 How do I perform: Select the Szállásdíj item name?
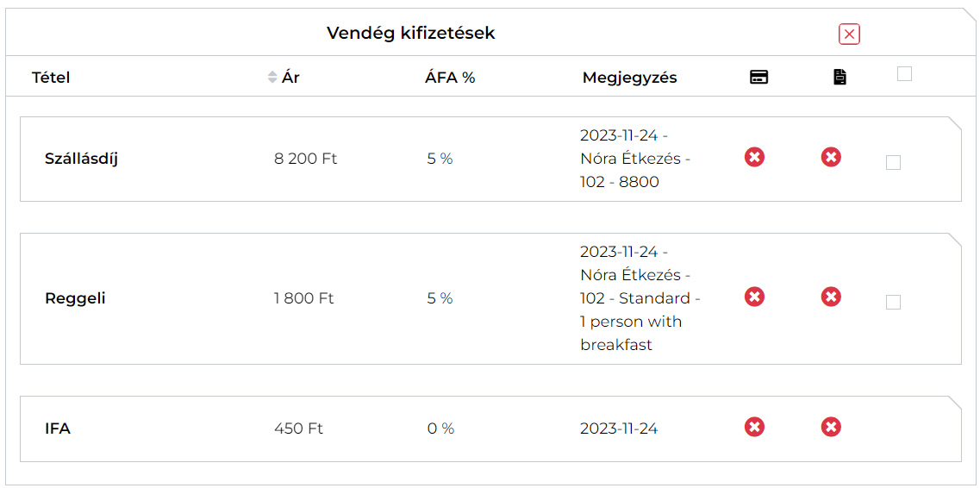tap(81, 159)
